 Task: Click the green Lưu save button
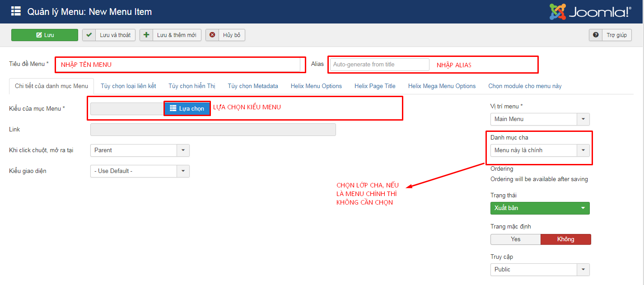point(44,35)
